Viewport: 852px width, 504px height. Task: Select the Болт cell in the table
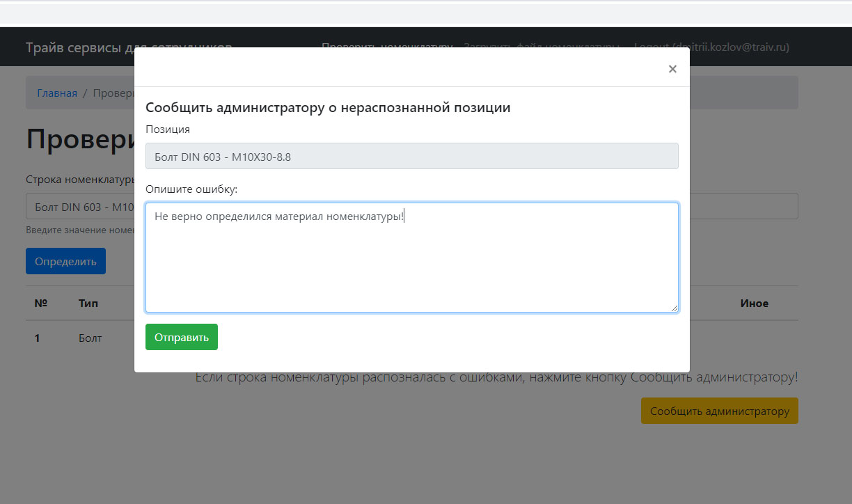coord(90,338)
